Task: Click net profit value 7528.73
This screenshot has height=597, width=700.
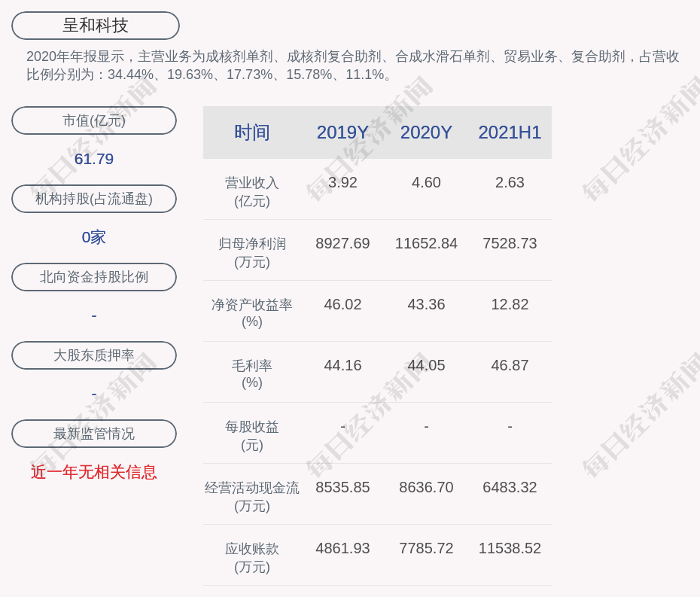Action: (510, 243)
